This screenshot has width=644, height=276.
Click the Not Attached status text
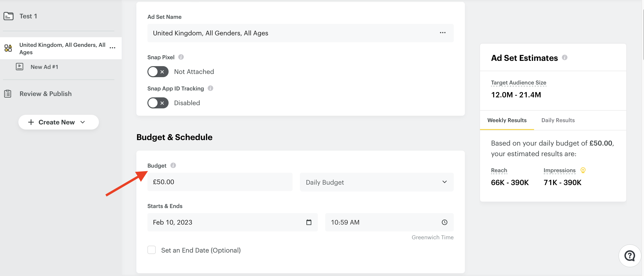(194, 72)
